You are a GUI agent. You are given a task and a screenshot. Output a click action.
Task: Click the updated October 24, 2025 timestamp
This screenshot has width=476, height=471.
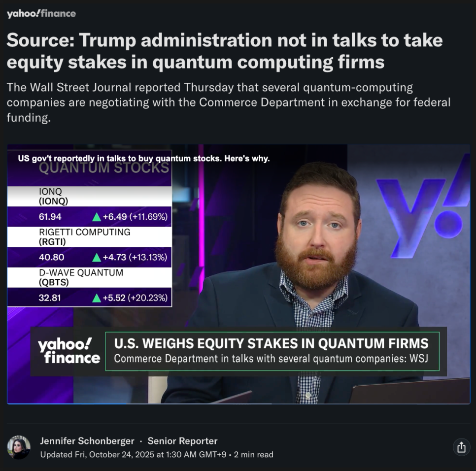(133, 455)
